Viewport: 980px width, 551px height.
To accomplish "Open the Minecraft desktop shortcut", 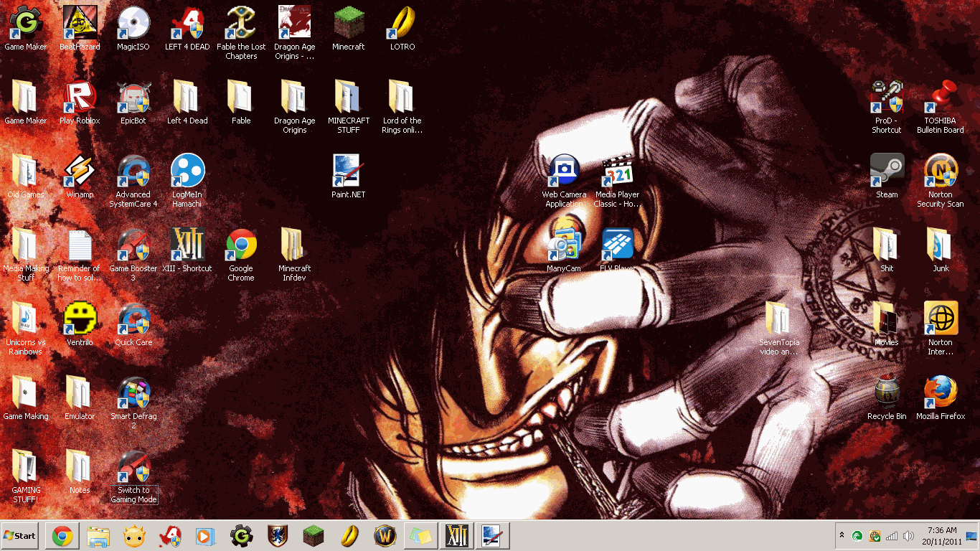I will (349, 25).
